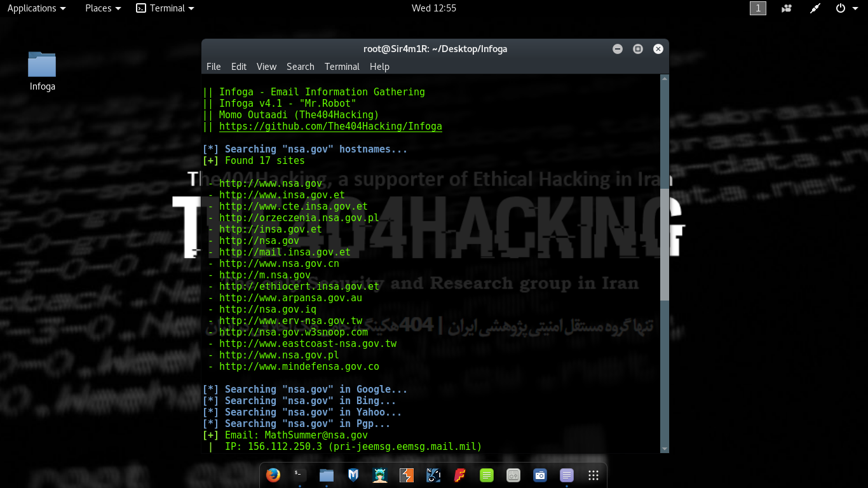This screenshot has width=868, height=488.
Task: Click the Searching "nsa.gov" in Yahoo line
Action: tap(302, 412)
